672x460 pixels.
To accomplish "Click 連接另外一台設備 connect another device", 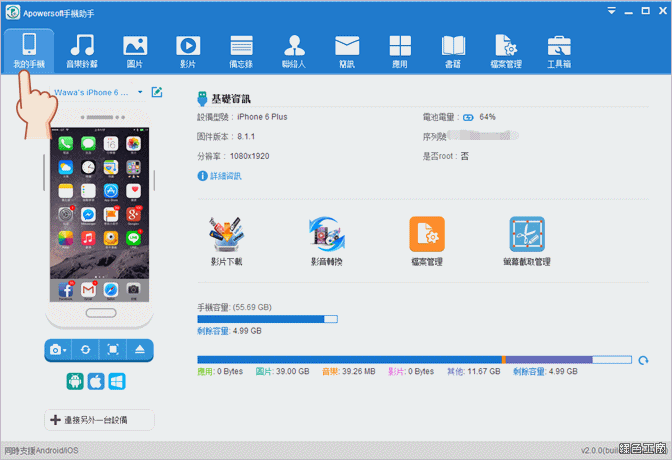I will click(99, 420).
